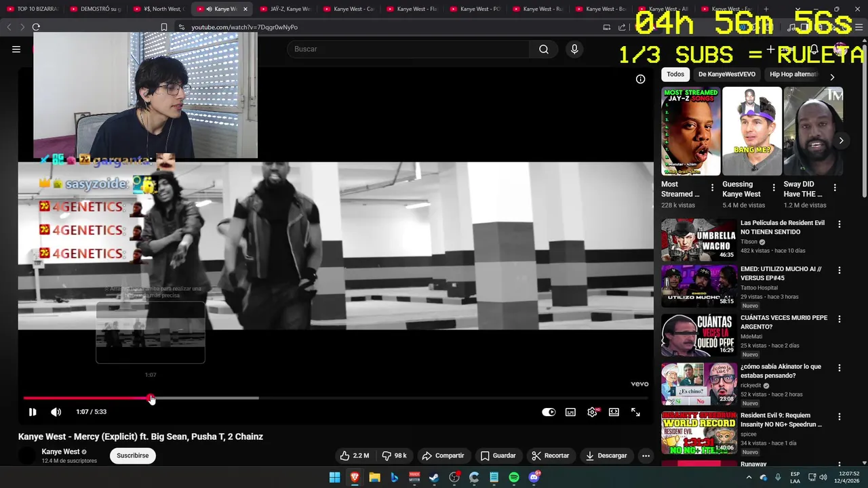Switch to theater mode
The width and height of the screenshot is (868, 488).
coord(614,412)
